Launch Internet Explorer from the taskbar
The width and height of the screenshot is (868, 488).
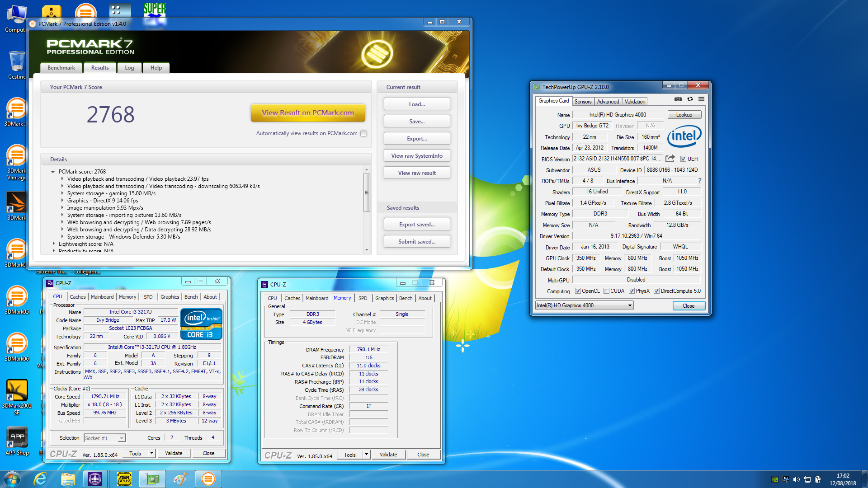[x=40, y=479]
